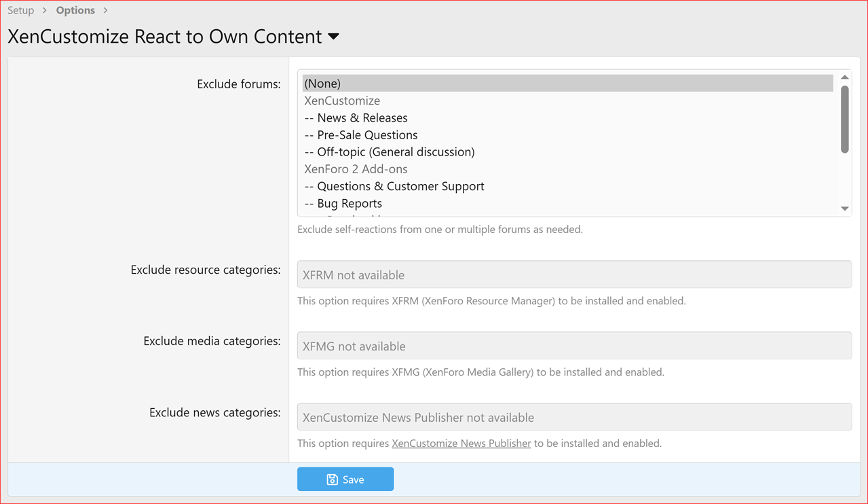
Task: Click the forum list scroll up arrow
Action: (845, 77)
